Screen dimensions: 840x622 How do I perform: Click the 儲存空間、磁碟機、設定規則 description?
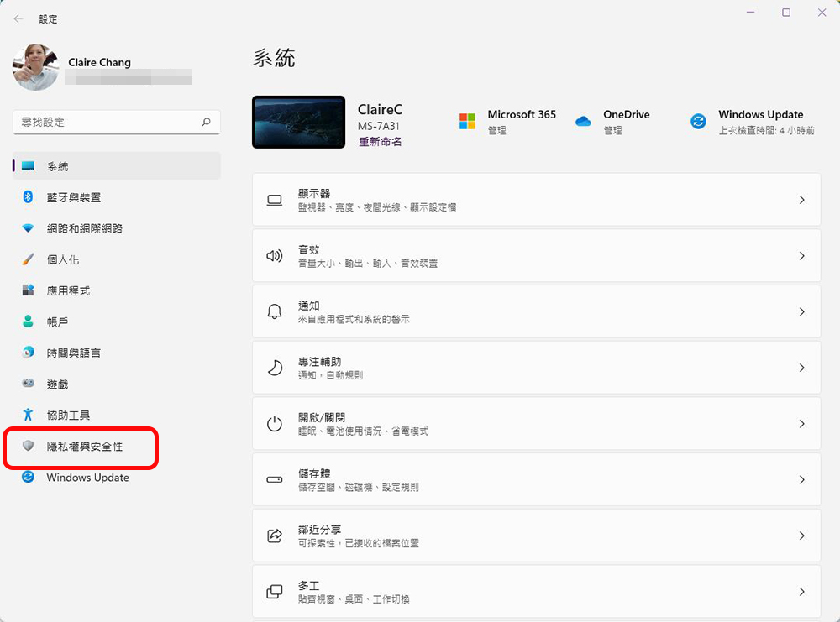point(359,487)
